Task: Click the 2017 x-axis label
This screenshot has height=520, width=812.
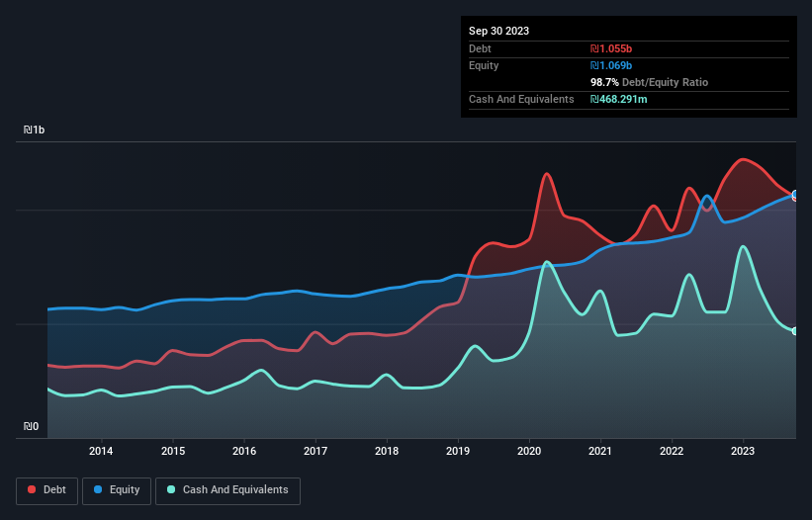Action: [x=316, y=451]
